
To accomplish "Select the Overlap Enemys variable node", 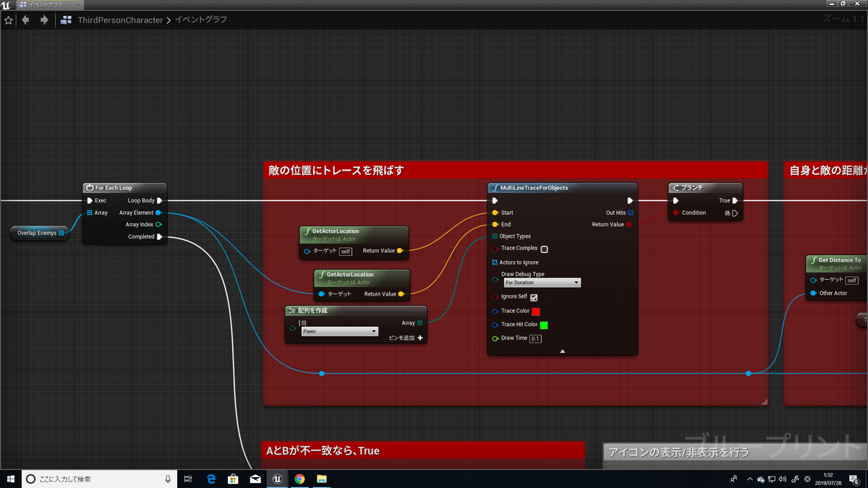I will 41,233.
